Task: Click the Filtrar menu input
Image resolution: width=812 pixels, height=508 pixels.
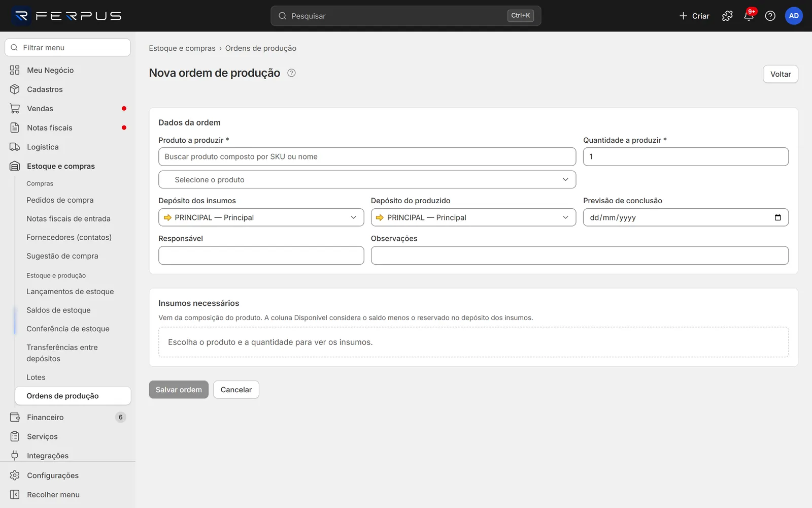Action: tap(67, 48)
